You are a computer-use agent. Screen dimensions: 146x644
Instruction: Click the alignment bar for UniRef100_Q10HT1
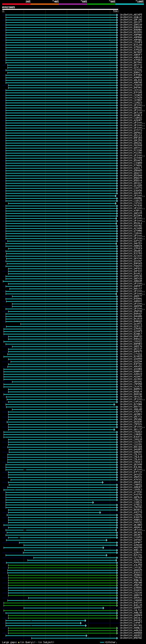click(x=69, y=324)
